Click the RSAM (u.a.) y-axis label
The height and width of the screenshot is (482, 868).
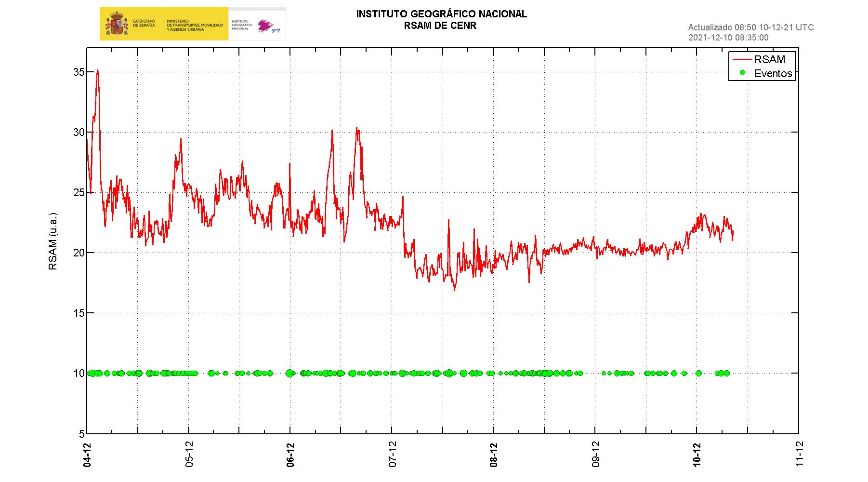(x=53, y=241)
